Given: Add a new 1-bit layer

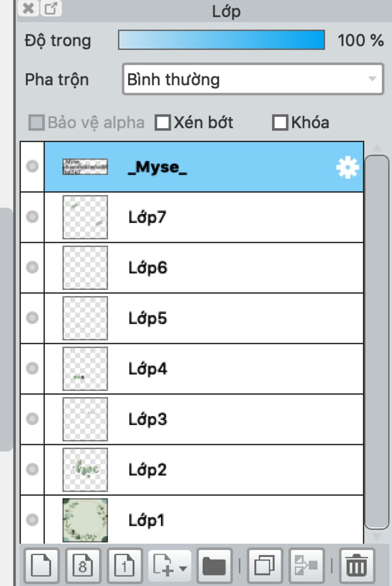Looking at the screenshot, I should point(125,565).
